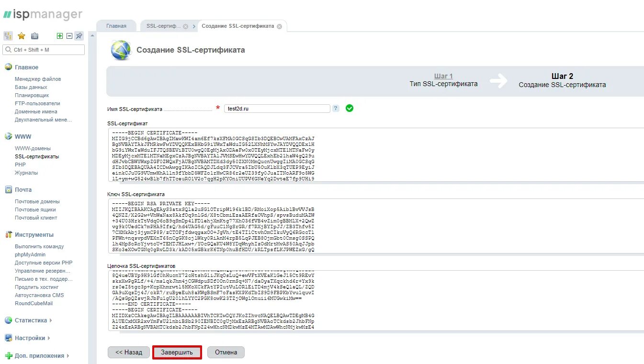Click inside the Ключ SSL-сертификата text area
The width and height of the screenshot is (644, 364).
coord(376,226)
